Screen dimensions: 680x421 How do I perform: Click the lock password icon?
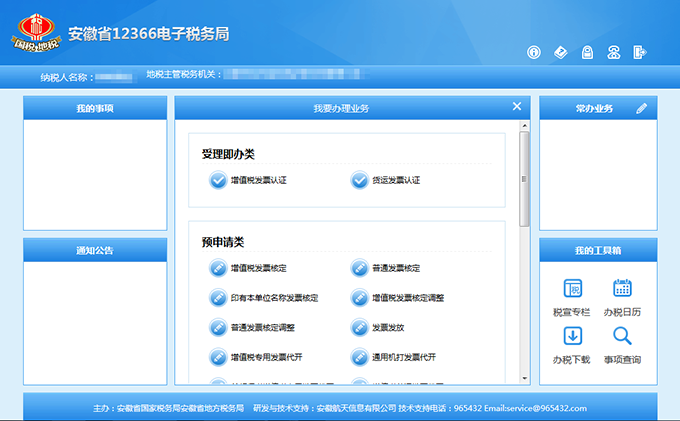coord(587,52)
